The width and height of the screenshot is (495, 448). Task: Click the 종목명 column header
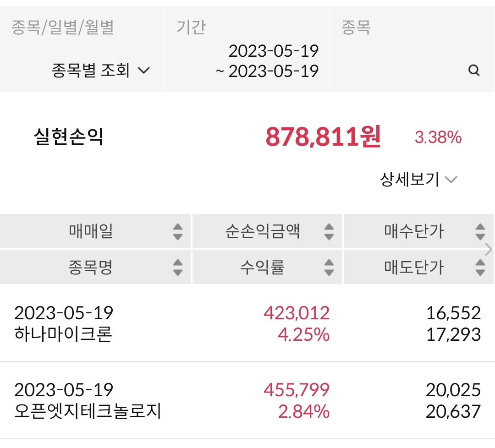click(91, 267)
